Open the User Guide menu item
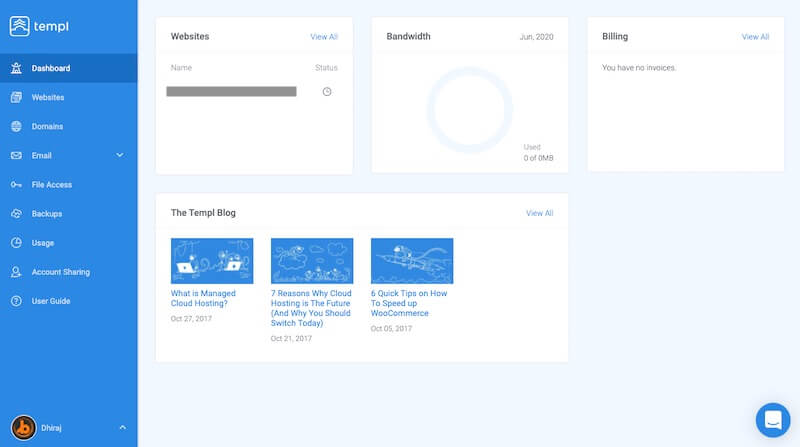Image resolution: width=800 pixels, height=447 pixels. tap(50, 301)
